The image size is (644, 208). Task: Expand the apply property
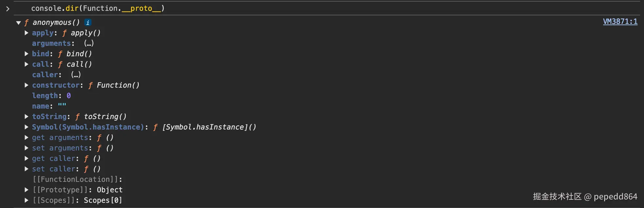point(27,33)
